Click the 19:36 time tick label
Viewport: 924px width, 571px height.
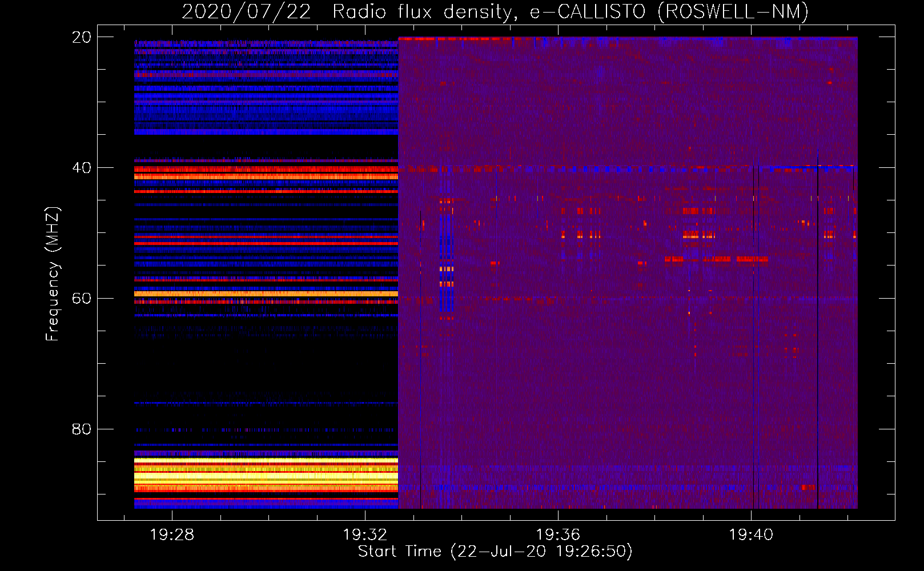[558, 534]
